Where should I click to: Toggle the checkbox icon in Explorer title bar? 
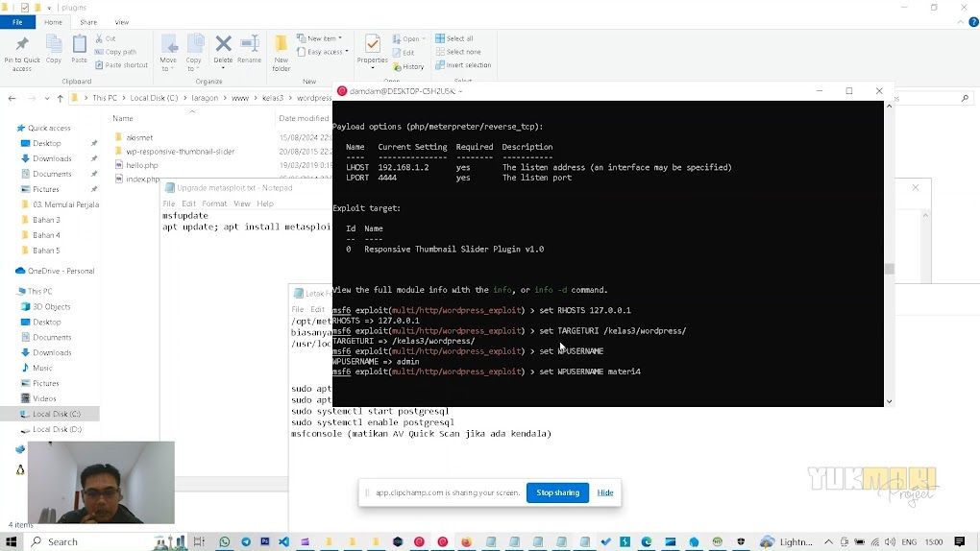tap(25, 8)
